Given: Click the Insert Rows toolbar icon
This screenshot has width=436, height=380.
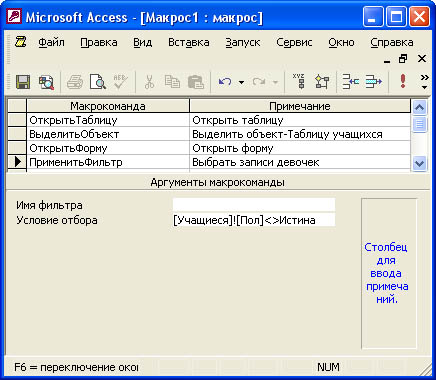Looking at the screenshot, I should pyautogui.click(x=351, y=82).
